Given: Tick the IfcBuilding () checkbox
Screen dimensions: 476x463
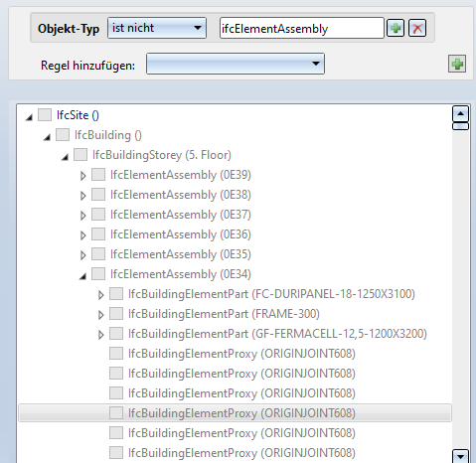Looking at the screenshot, I should click(x=63, y=135).
